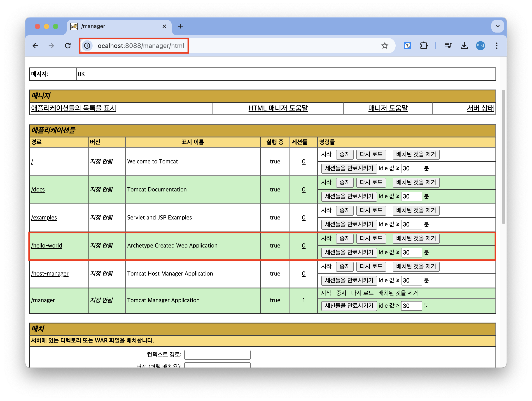Click the /host-manager path link
The height and width of the screenshot is (401, 532).
tap(50, 274)
